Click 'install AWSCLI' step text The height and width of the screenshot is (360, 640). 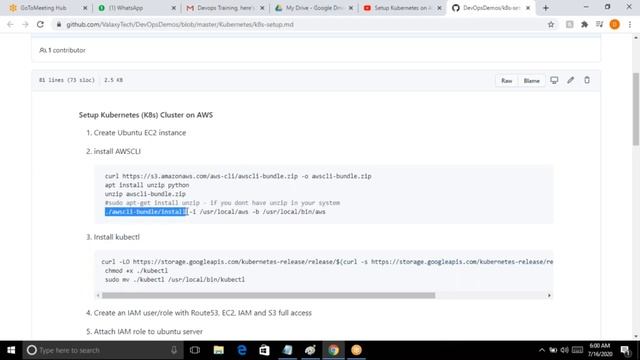(x=117, y=151)
